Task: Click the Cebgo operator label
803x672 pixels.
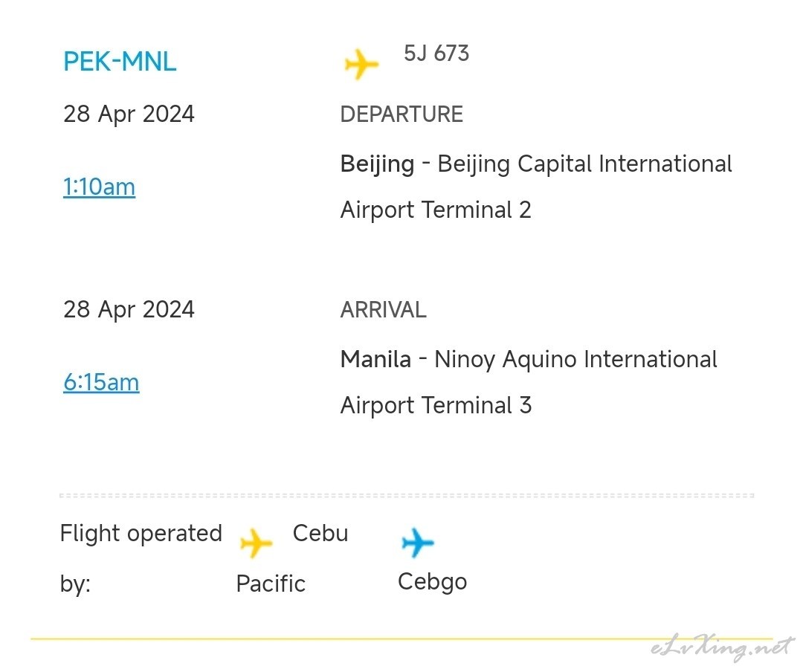Action: coord(433,582)
